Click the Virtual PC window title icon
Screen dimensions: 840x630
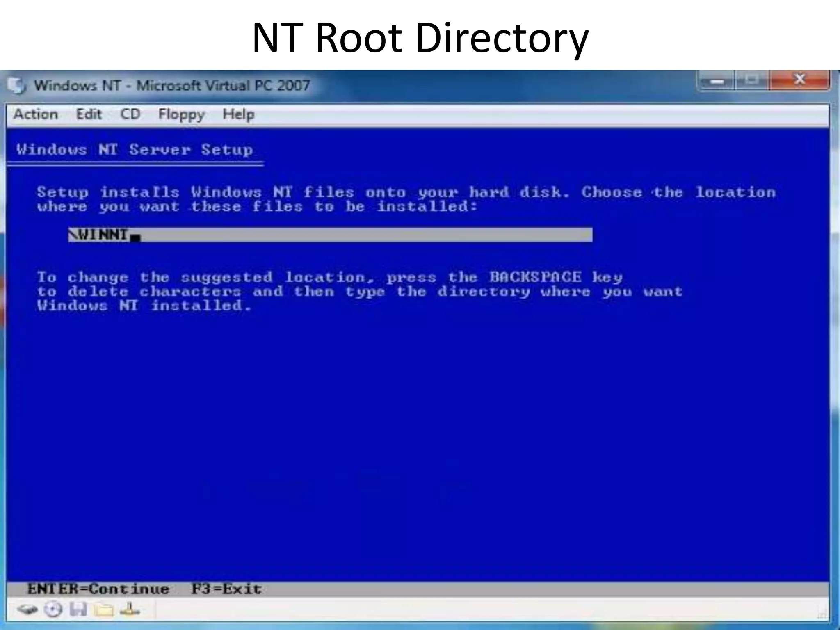[16, 85]
